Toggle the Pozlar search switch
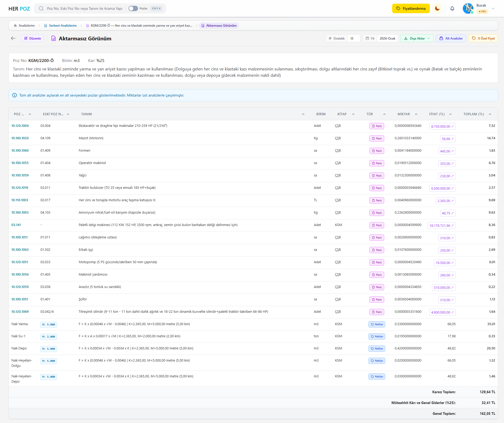The width and height of the screenshot is (504, 423). coord(133,8)
